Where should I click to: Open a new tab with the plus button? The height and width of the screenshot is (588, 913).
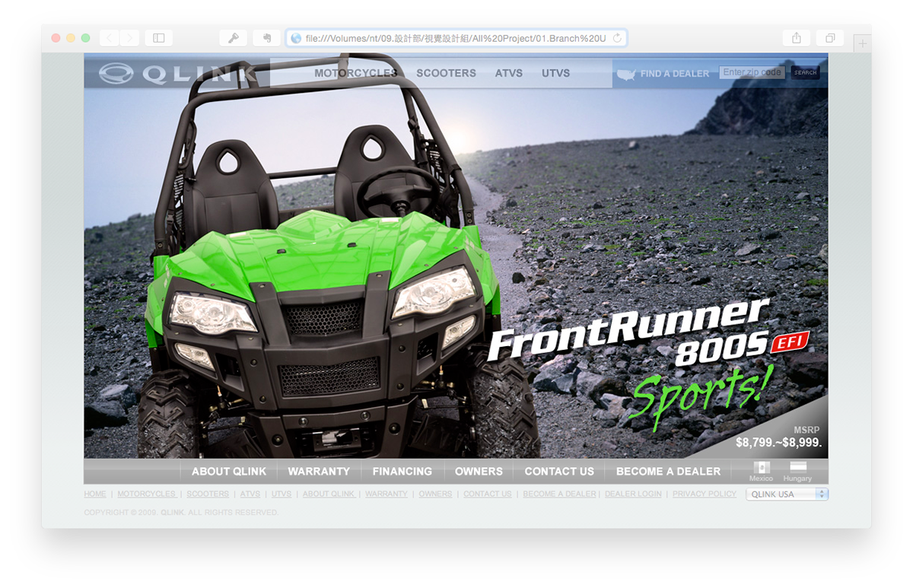point(863,44)
